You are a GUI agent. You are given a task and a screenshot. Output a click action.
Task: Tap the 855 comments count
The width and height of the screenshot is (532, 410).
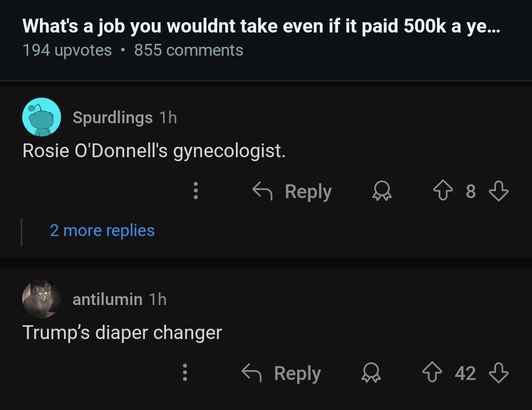pyautogui.click(x=189, y=50)
